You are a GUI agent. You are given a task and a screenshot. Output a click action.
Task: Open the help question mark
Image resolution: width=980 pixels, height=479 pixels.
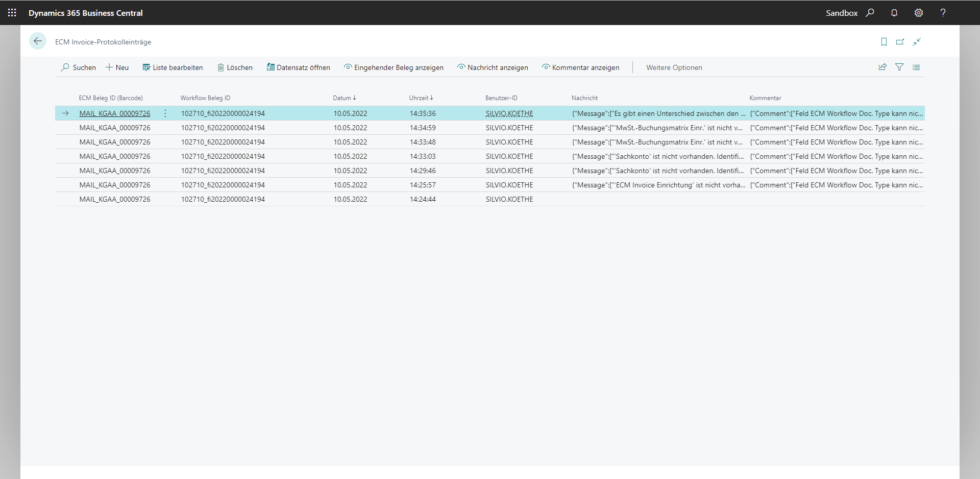click(x=943, y=13)
